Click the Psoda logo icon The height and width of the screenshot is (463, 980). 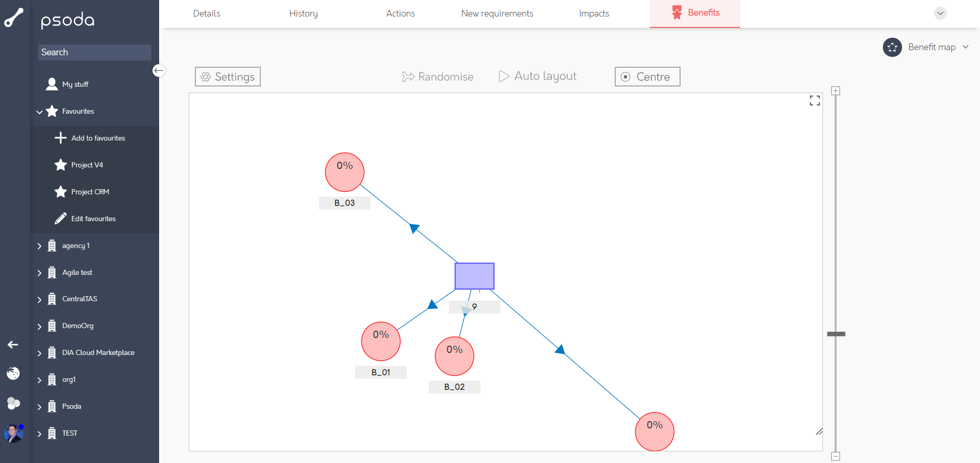(14, 18)
